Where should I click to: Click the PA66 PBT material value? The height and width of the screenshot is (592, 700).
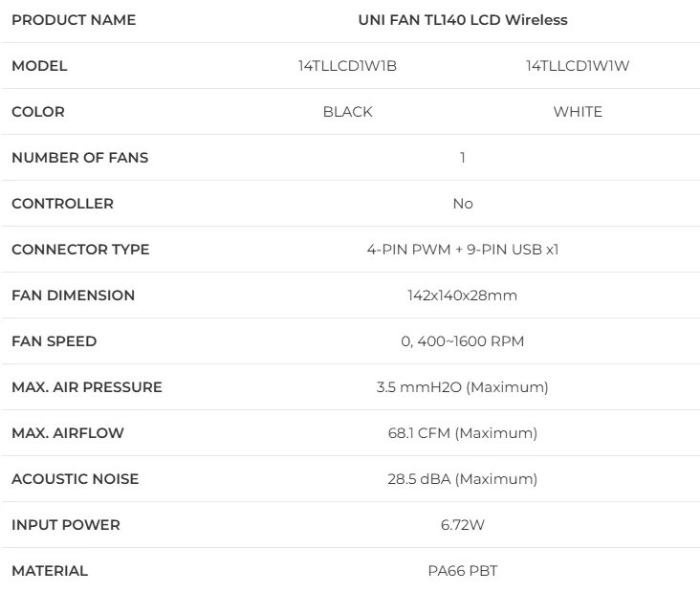pyautogui.click(x=462, y=571)
